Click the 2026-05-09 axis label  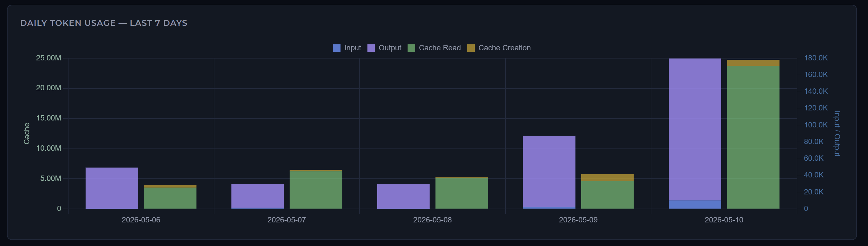(x=578, y=220)
